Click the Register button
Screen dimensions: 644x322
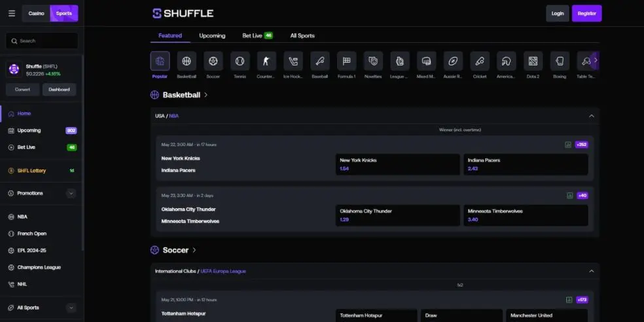click(x=586, y=14)
